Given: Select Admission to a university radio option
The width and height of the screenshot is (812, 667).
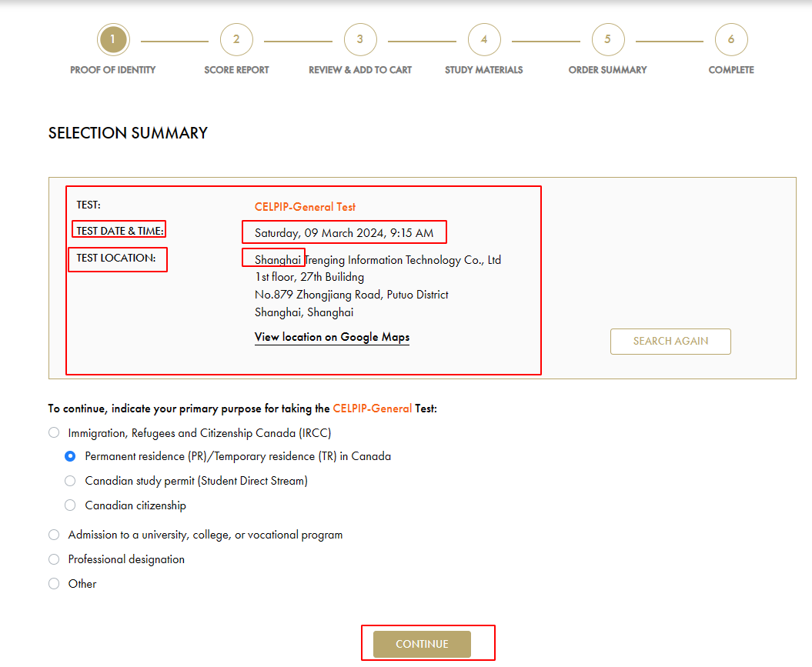Looking at the screenshot, I should point(54,535).
